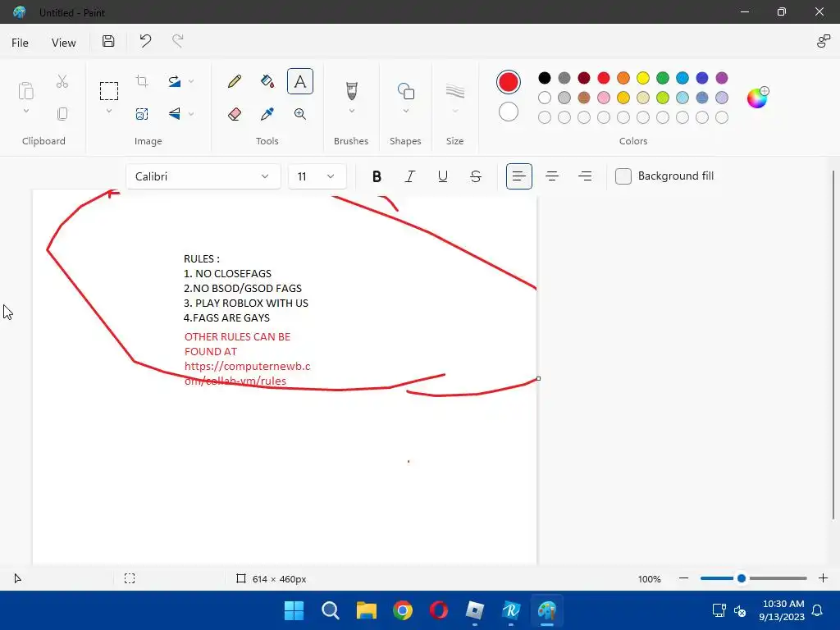
Task: Enable the Background fill checkbox
Action: (x=623, y=176)
